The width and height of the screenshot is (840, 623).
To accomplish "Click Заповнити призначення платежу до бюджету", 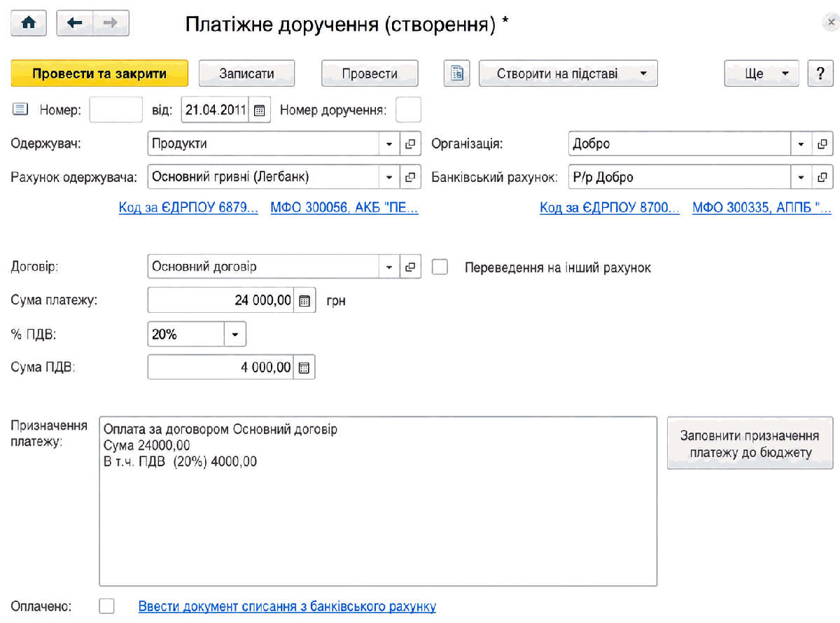I will pos(750,443).
